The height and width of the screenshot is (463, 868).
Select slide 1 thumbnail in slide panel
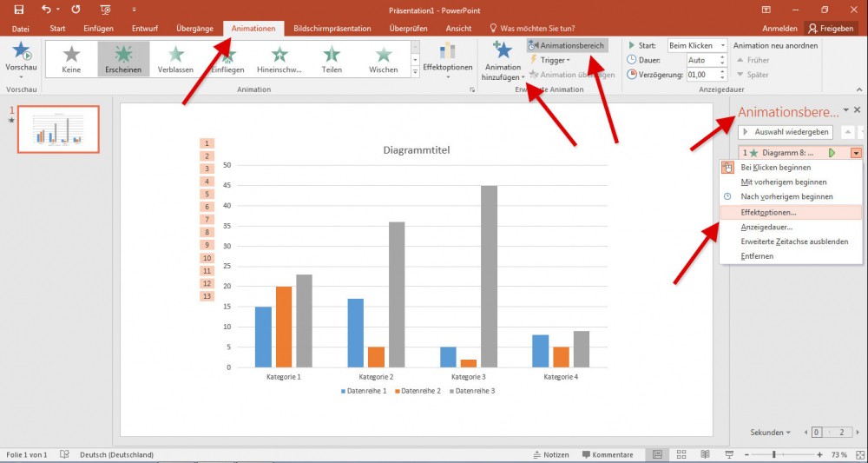click(x=59, y=129)
